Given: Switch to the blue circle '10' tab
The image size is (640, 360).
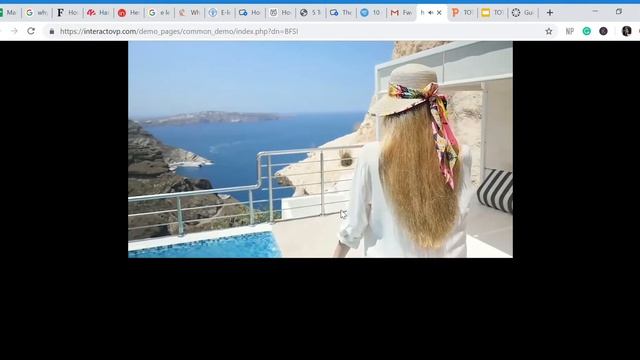Looking at the screenshot, I should point(371,13).
